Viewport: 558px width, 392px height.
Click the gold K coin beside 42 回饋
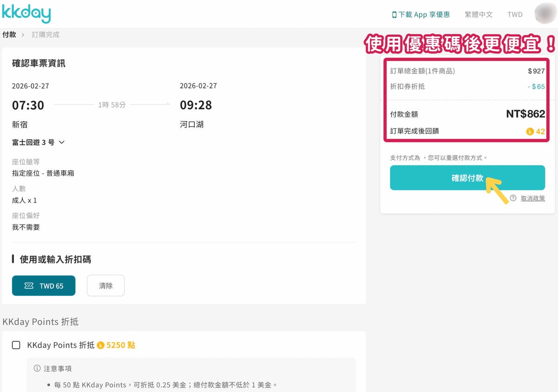click(x=530, y=132)
